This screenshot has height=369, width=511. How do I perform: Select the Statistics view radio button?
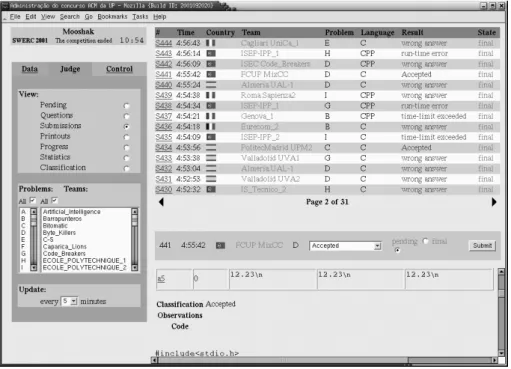[126, 158]
